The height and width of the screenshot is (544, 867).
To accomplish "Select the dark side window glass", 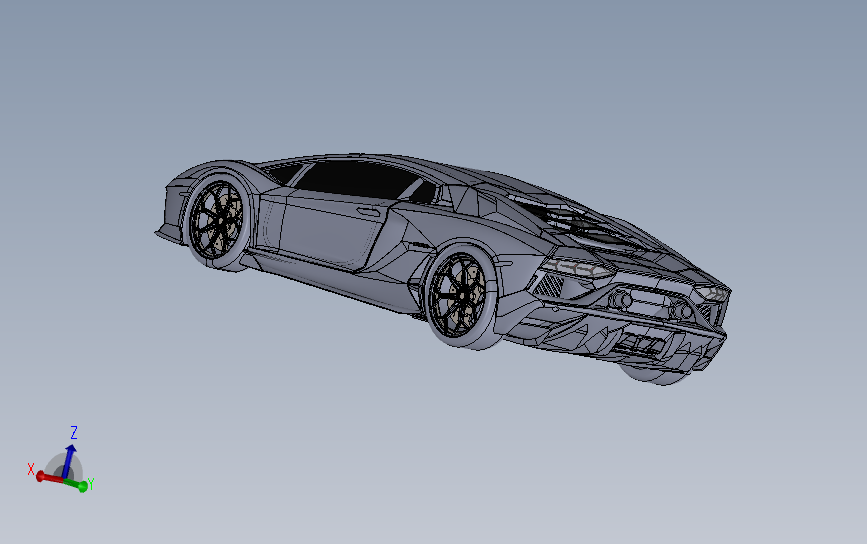I will (x=358, y=179).
